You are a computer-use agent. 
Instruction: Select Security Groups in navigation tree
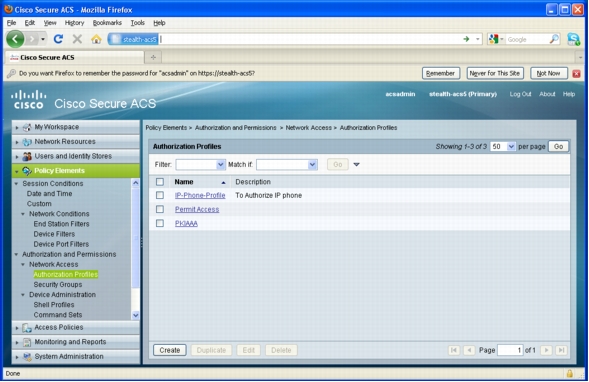pyautogui.click(x=57, y=285)
